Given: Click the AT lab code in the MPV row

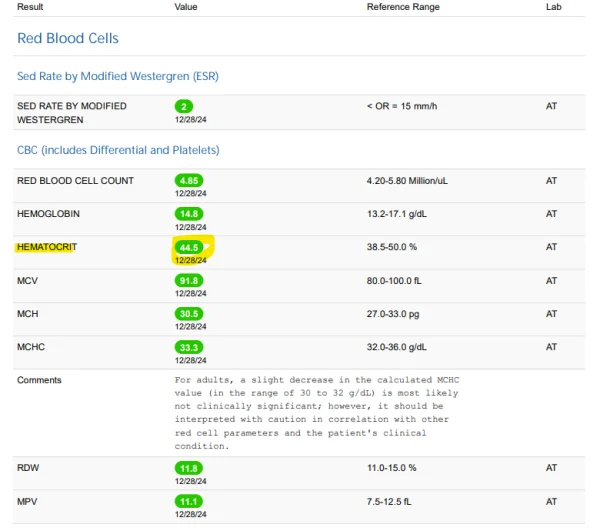Looking at the screenshot, I should tap(551, 500).
